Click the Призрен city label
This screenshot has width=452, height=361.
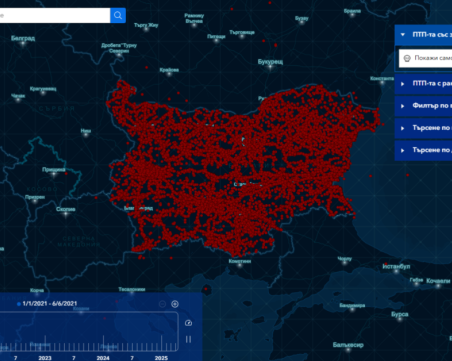35,197
